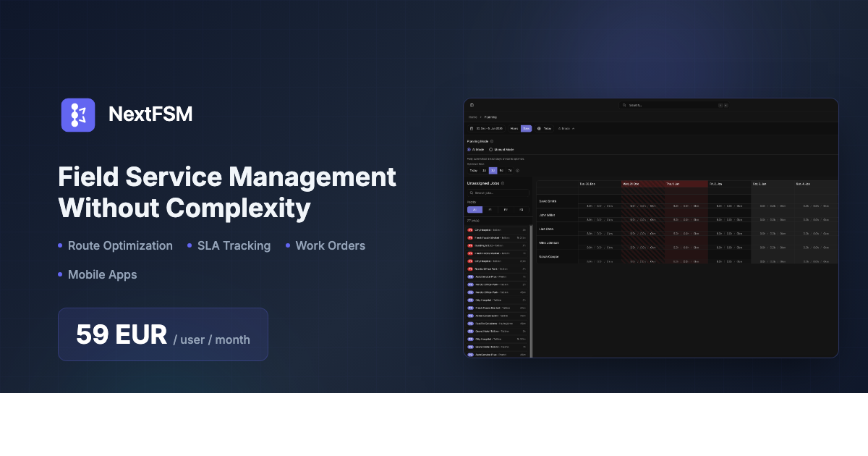This screenshot has height=456, width=868.
Task: Click the NextFSM logo icon
Action: pyautogui.click(x=78, y=115)
